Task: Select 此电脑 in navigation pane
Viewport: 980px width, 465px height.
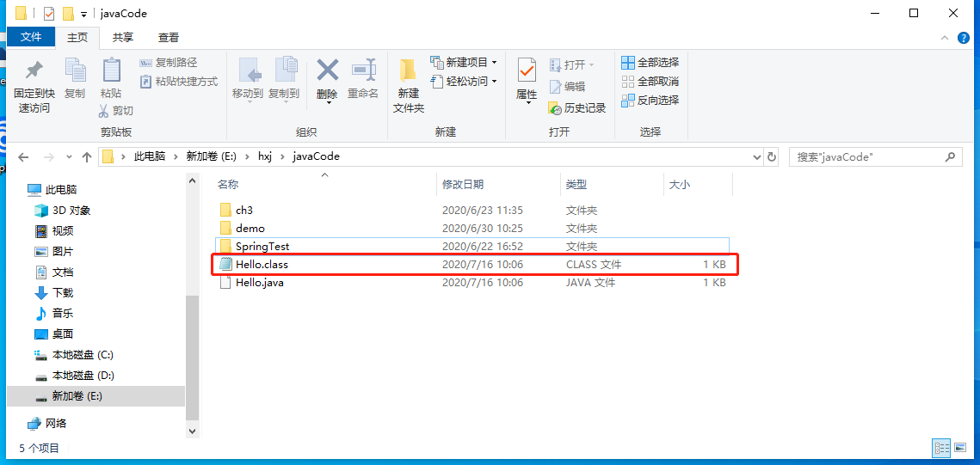Action: (x=52, y=190)
